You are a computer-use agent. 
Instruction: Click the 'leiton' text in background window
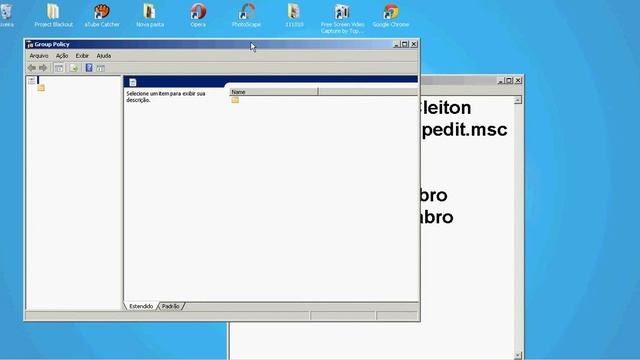click(446, 108)
